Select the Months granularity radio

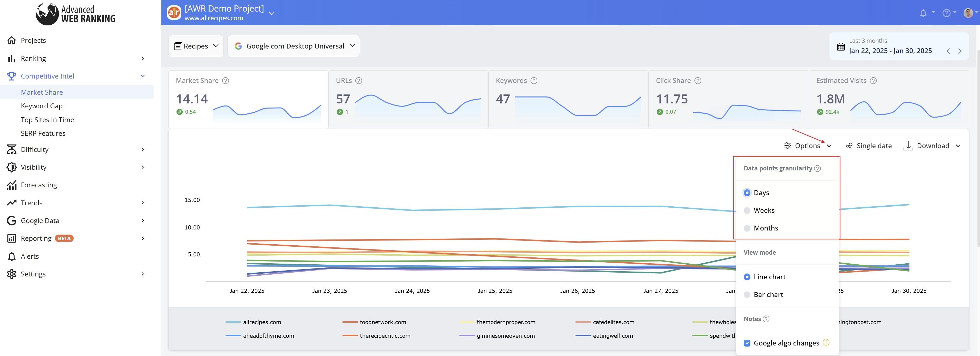(747, 228)
